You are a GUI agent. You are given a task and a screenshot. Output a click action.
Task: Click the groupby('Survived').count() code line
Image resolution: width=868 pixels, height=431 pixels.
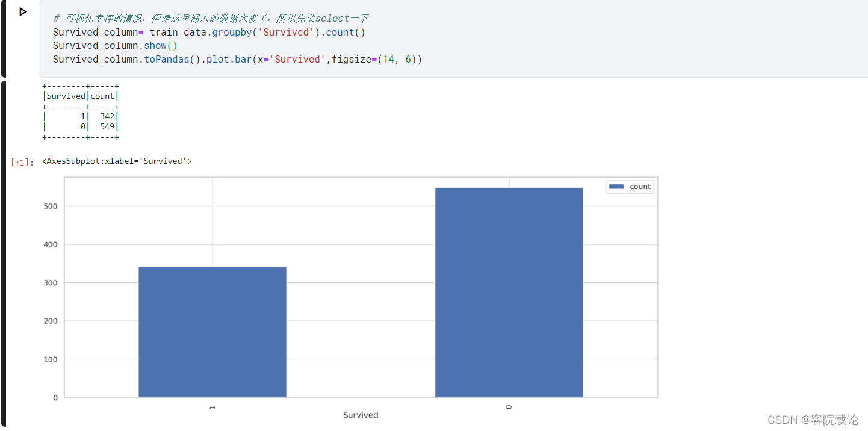(209, 33)
